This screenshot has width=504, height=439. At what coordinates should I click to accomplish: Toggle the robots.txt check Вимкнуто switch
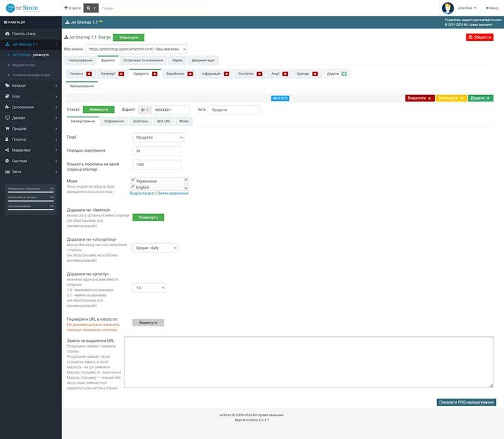coord(148,322)
